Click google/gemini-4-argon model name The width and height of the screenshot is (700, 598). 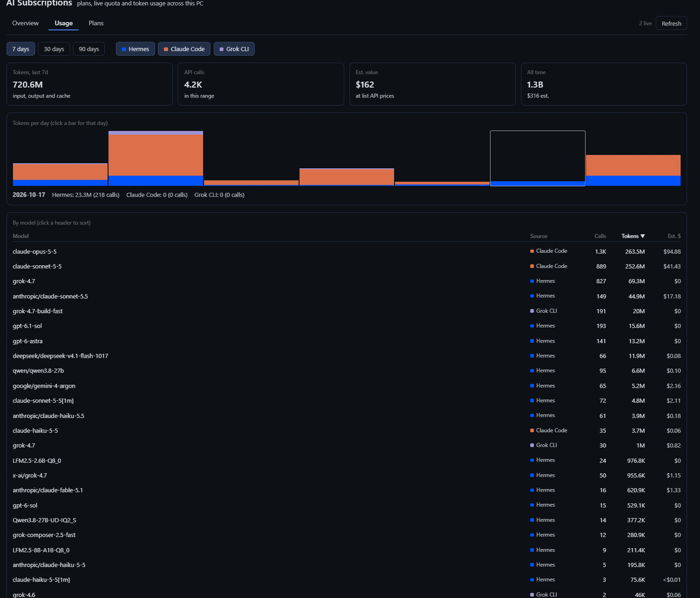(44, 386)
